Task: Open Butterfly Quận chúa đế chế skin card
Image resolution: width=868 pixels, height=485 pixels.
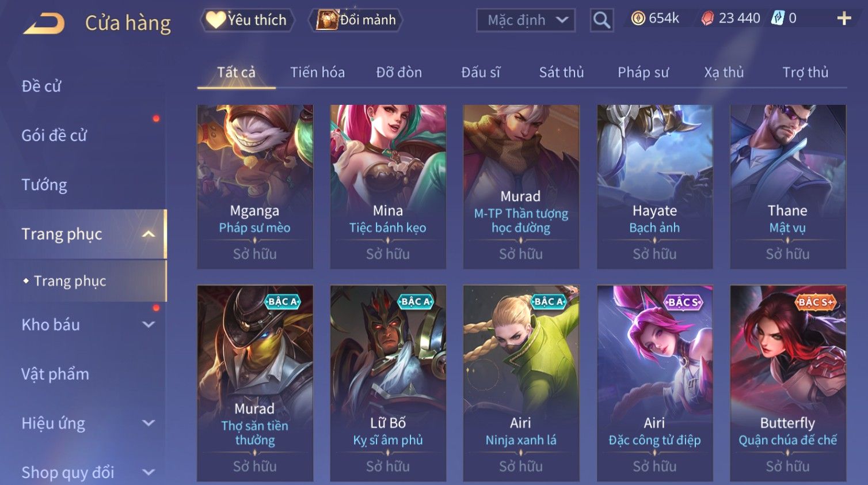Action: pos(787,383)
